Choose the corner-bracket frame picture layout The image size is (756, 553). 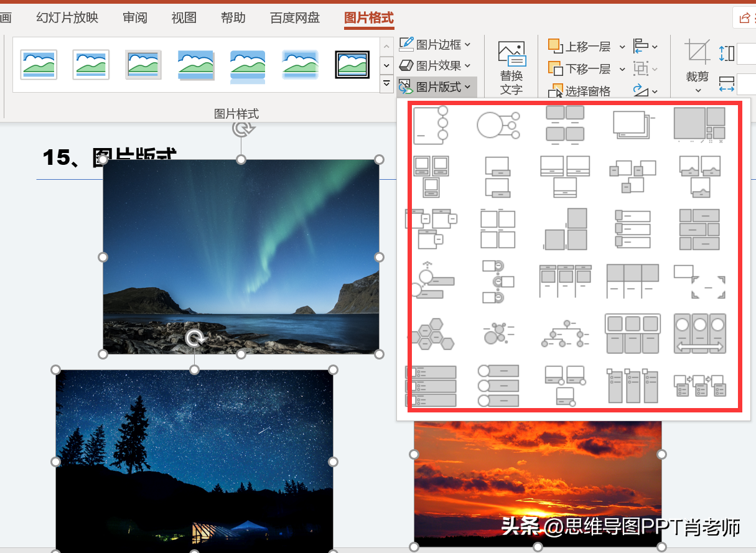point(699,281)
